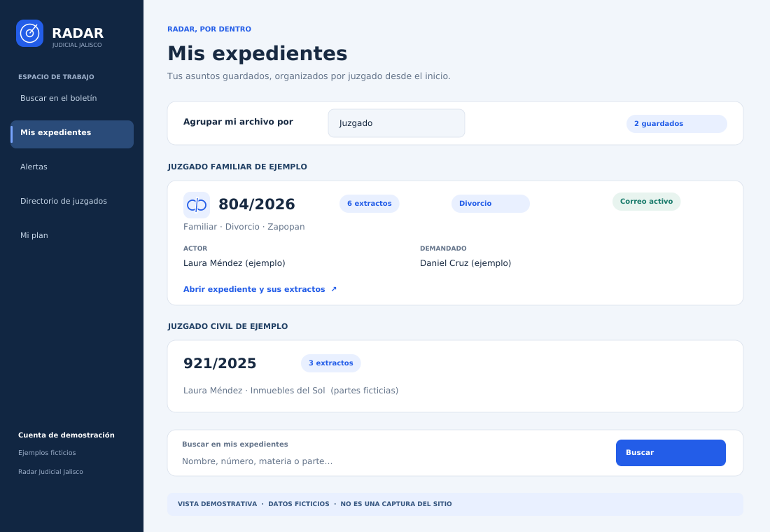Image resolution: width=770 pixels, height=532 pixels.
Task: Open the Agrupar mi archivo por dropdown
Action: tap(396, 123)
